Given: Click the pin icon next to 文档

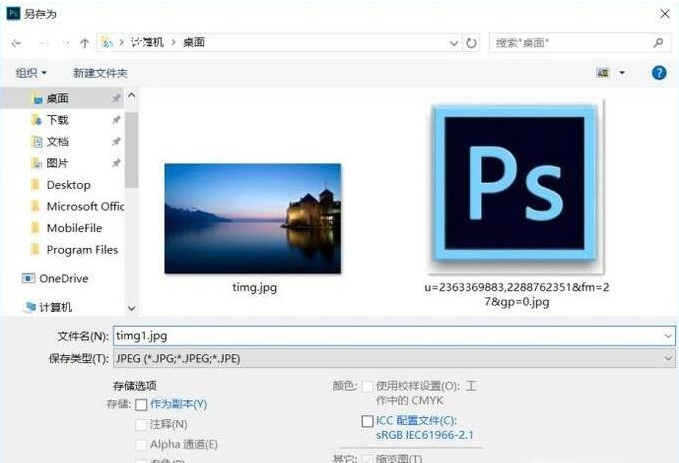Looking at the screenshot, I should [x=116, y=141].
